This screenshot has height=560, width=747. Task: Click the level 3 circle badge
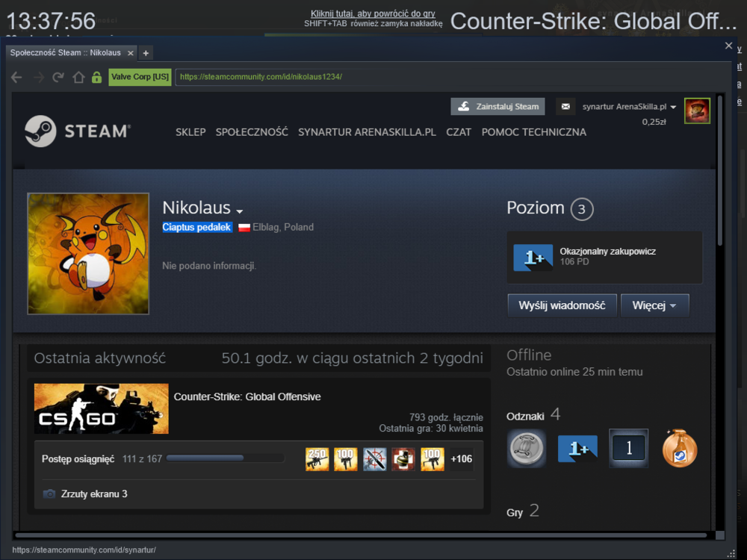tap(581, 209)
